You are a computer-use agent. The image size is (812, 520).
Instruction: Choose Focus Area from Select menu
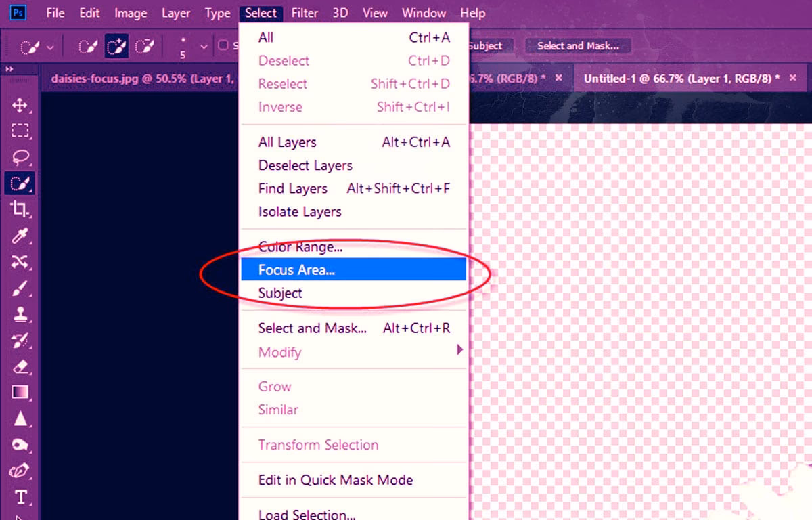click(296, 270)
